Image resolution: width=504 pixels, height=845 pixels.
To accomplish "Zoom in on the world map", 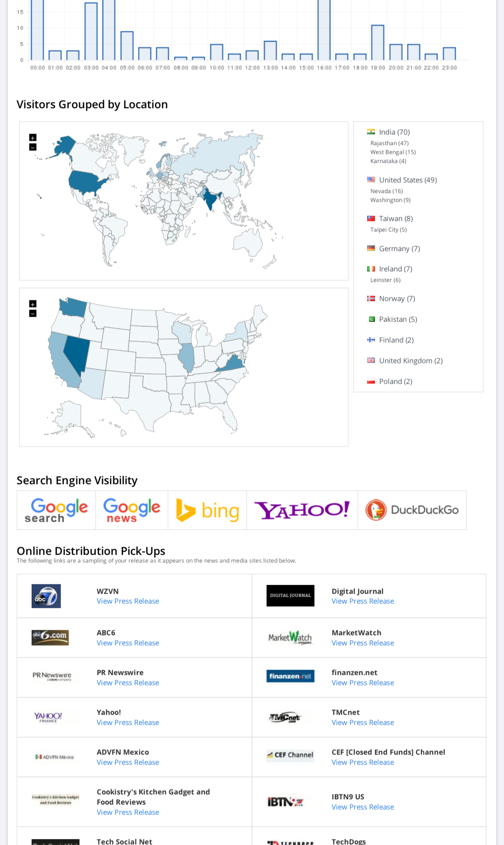I will [x=33, y=138].
